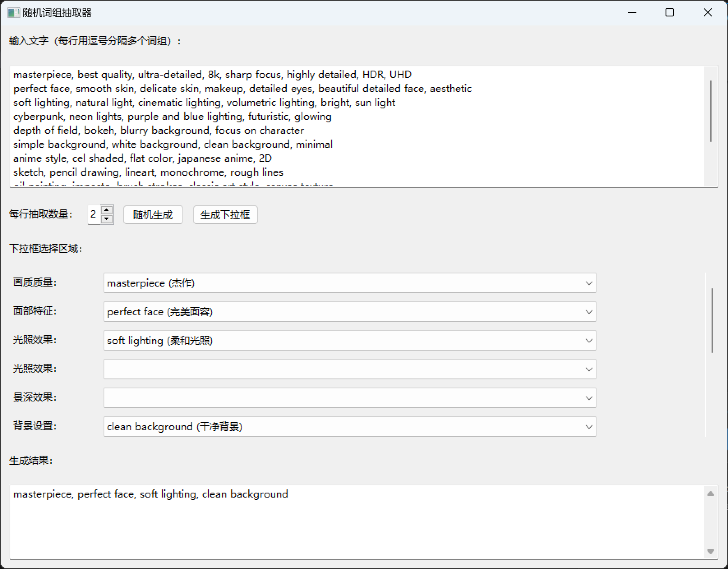728x569 pixels.
Task: Click the line starting with 'soft lighting, natural light'
Action: (x=204, y=103)
